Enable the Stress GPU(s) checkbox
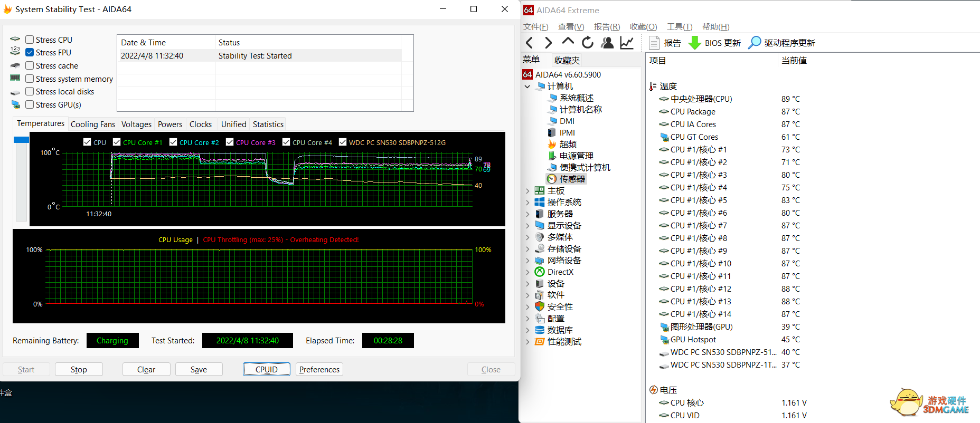This screenshot has width=980, height=423. click(x=30, y=104)
